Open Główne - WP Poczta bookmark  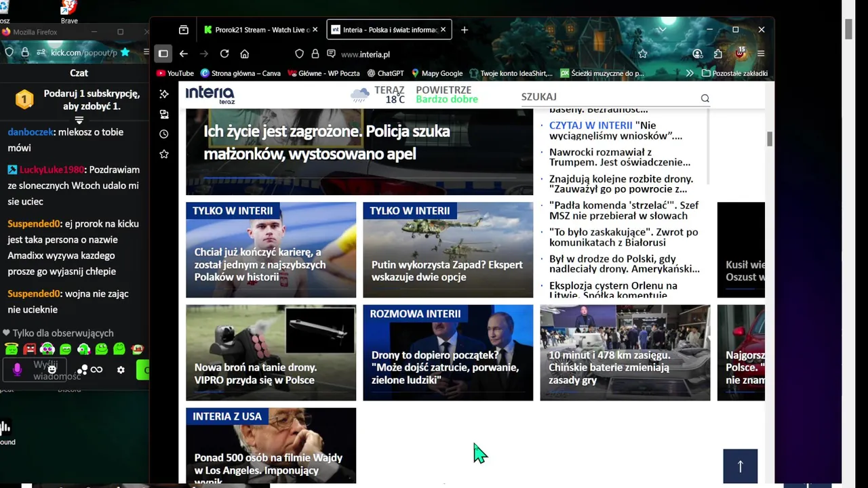tap(323, 73)
